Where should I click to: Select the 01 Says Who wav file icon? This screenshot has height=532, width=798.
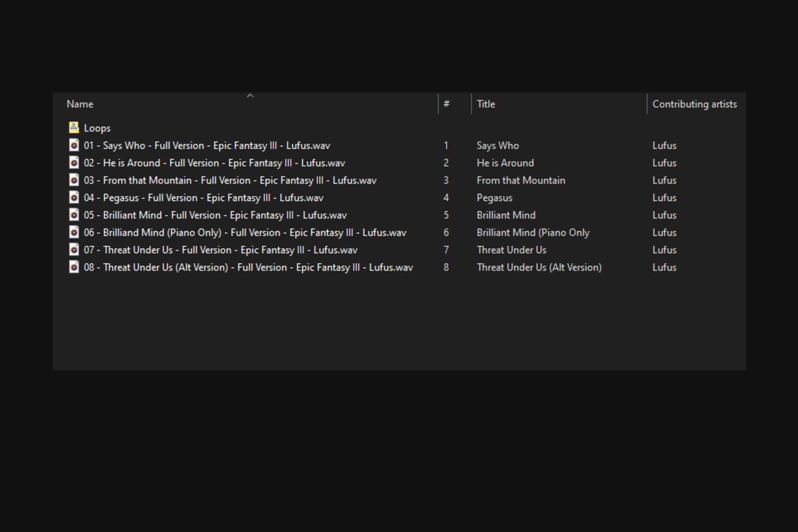[x=74, y=145]
